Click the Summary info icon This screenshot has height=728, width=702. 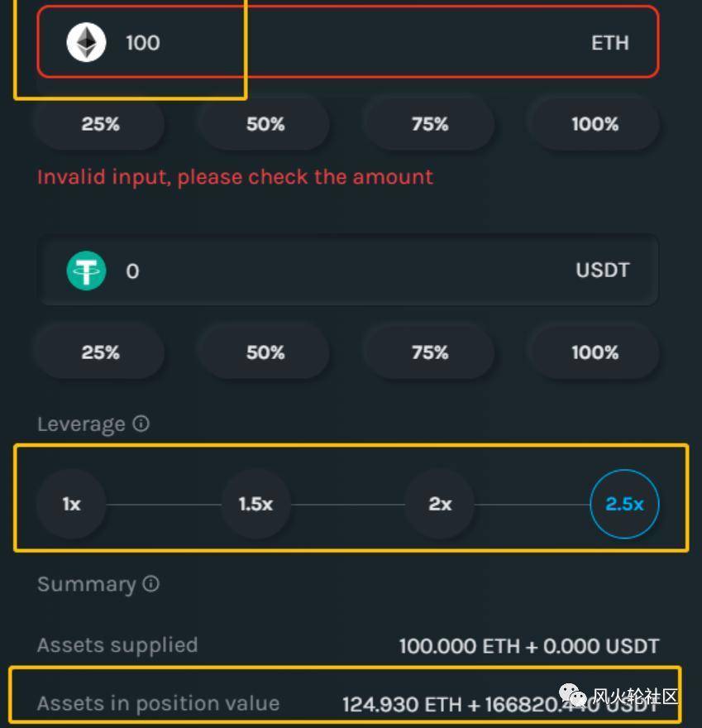(x=150, y=583)
